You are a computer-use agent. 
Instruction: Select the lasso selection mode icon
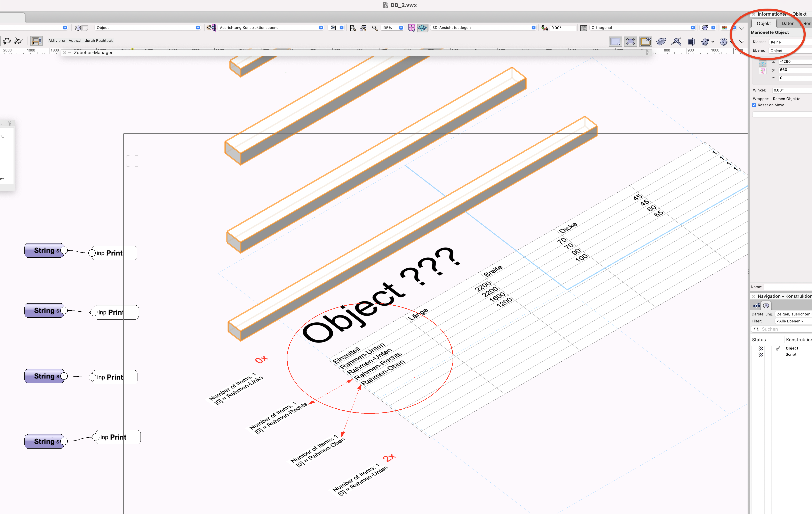coord(7,41)
